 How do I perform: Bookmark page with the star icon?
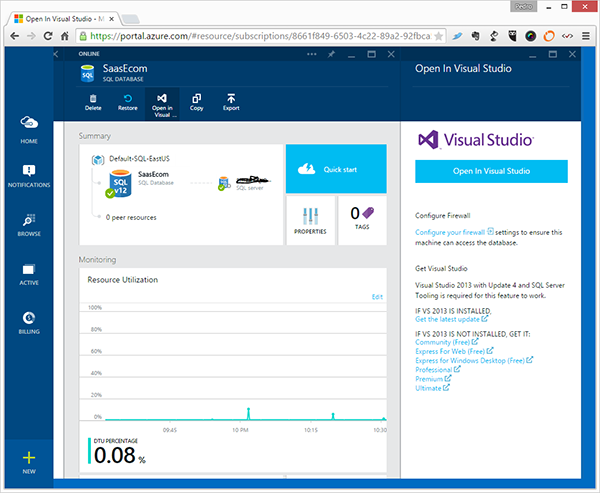point(439,36)
